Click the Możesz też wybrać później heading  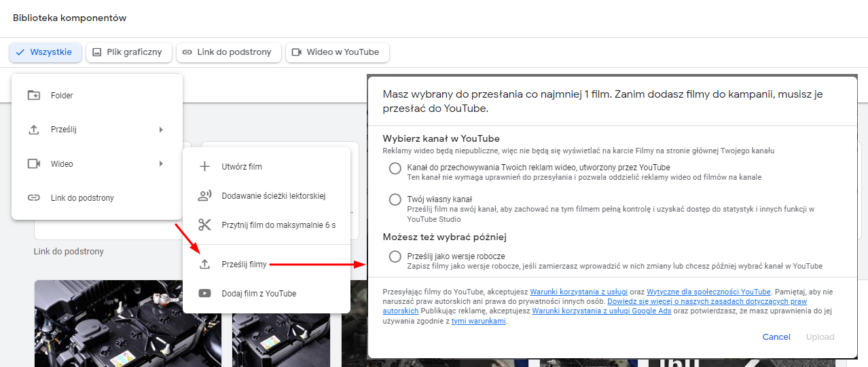point(444,237)
